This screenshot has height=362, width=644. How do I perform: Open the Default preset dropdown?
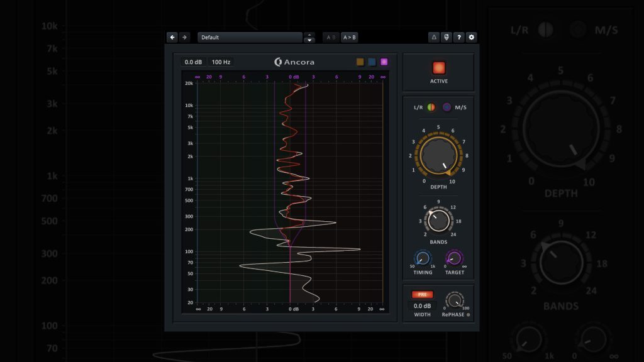click(250, 37)
